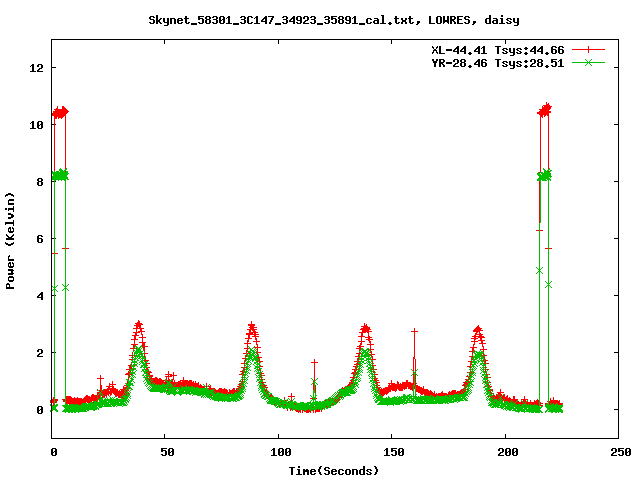Click the red calibration plateau at plot start
Screen dimensions: 640x480
point(60,112)
